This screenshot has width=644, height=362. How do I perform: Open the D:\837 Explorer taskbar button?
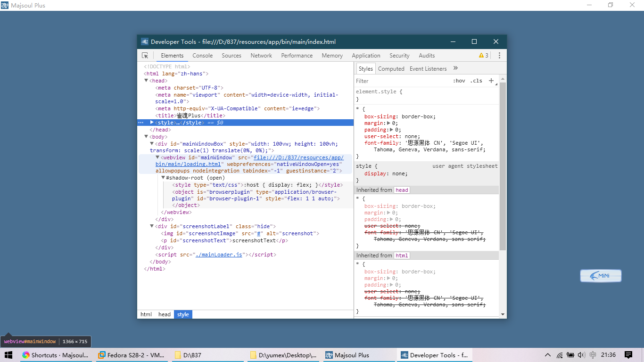tap(208, 355)
